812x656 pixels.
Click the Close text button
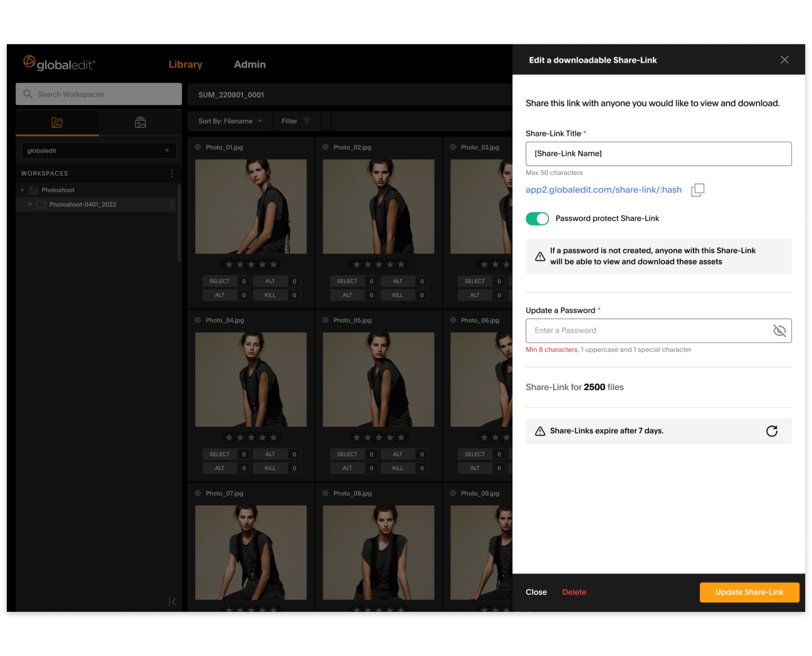[x=536, y=592]
